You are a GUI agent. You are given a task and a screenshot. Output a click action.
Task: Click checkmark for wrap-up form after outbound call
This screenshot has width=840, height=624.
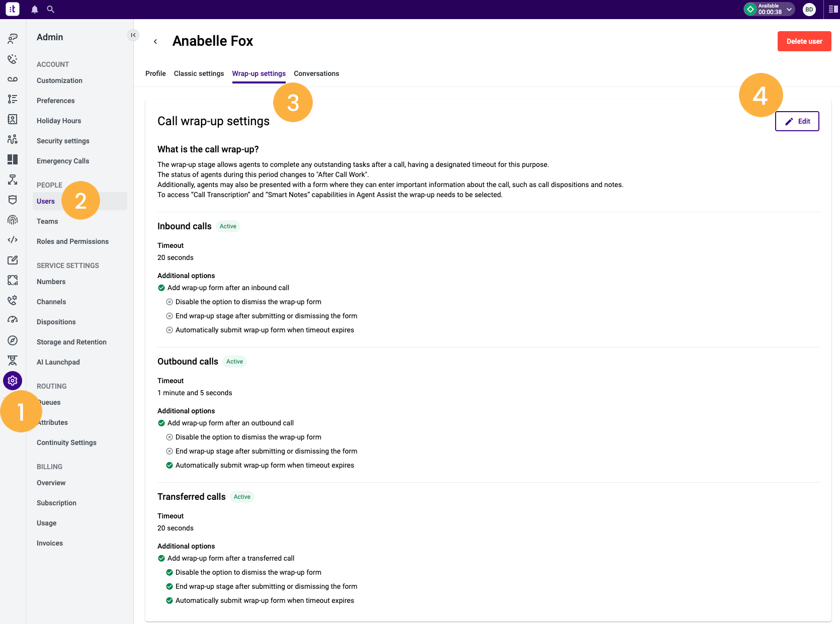point(161,423)
